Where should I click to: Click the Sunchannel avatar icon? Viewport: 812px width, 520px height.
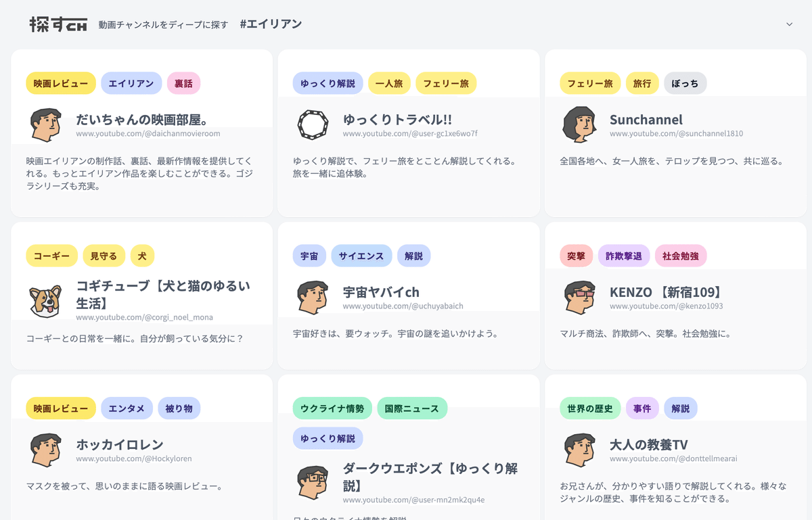click(579, 124)
